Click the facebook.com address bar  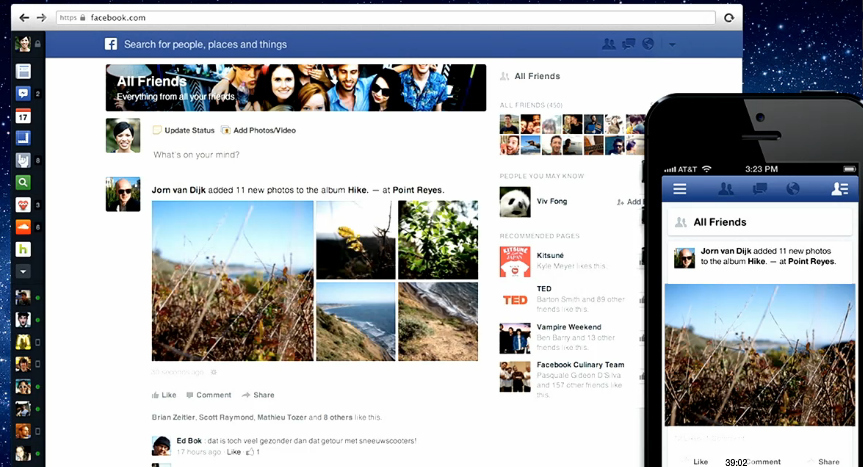385,18
